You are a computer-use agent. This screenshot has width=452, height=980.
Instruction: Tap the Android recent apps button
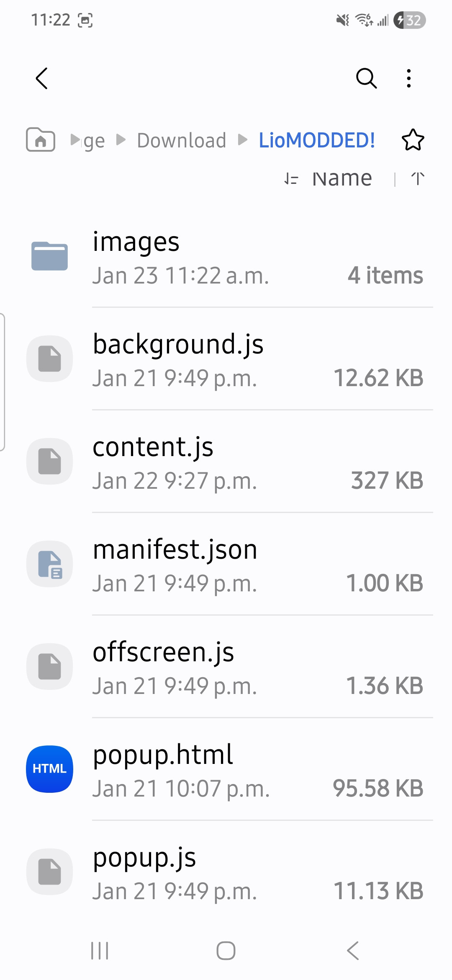coord(100,951)
